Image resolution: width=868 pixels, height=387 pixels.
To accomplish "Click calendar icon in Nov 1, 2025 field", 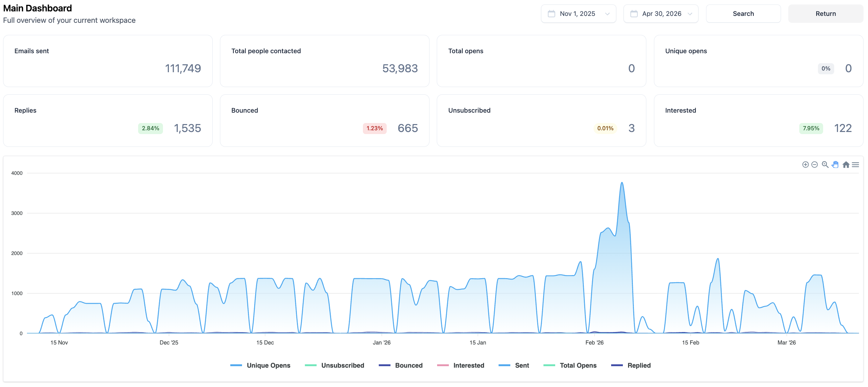I will 551,14.
